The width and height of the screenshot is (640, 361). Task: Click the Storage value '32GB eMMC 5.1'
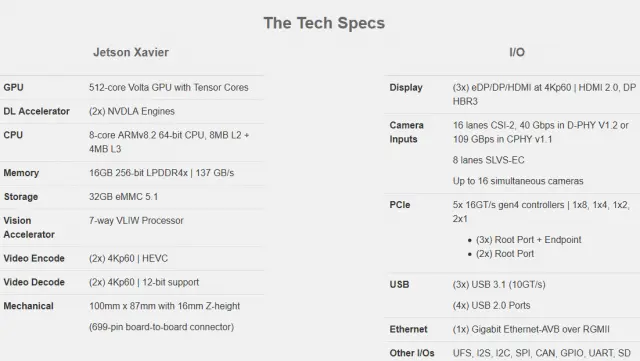pos(123,196)
